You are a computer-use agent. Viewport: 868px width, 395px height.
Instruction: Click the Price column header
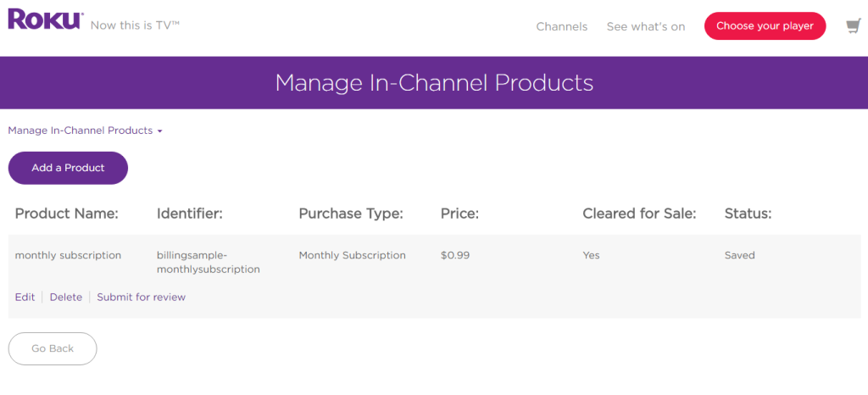click(459, 214)
